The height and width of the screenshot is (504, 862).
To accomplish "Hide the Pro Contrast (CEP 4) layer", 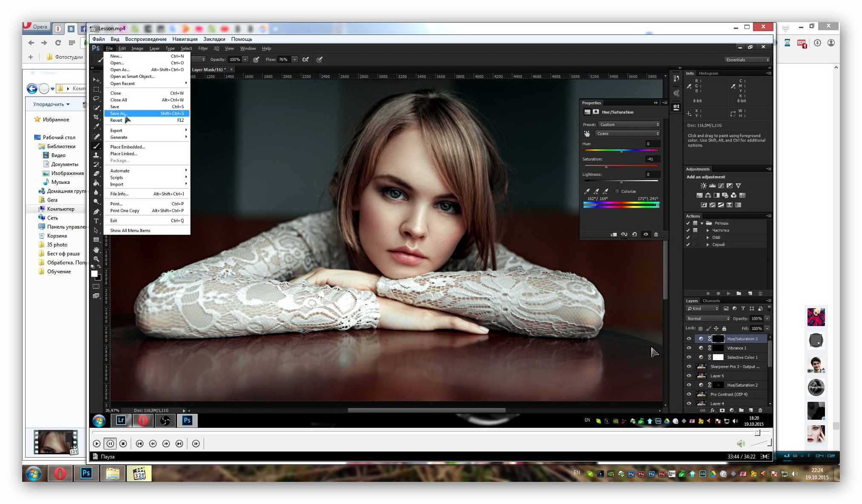I will (689, 395).
